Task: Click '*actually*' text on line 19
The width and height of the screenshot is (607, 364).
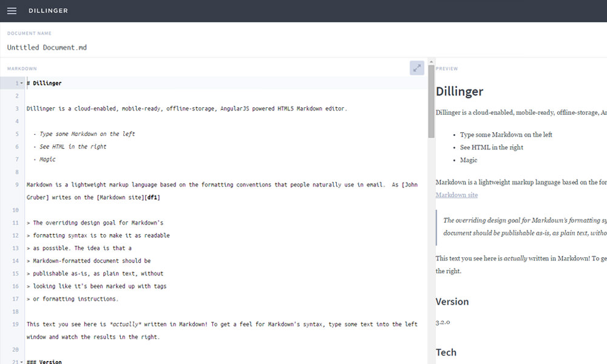Action: coord(125,324)
